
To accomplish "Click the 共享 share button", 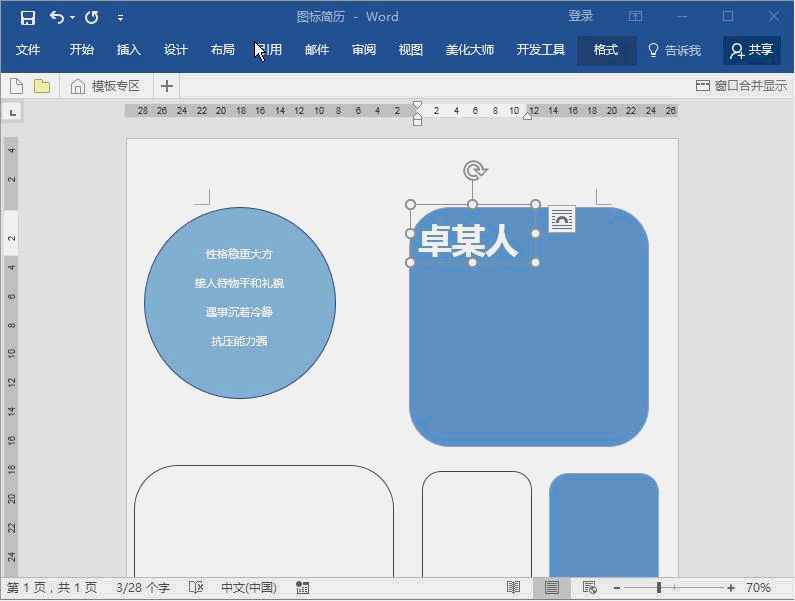I will (751, 50).
